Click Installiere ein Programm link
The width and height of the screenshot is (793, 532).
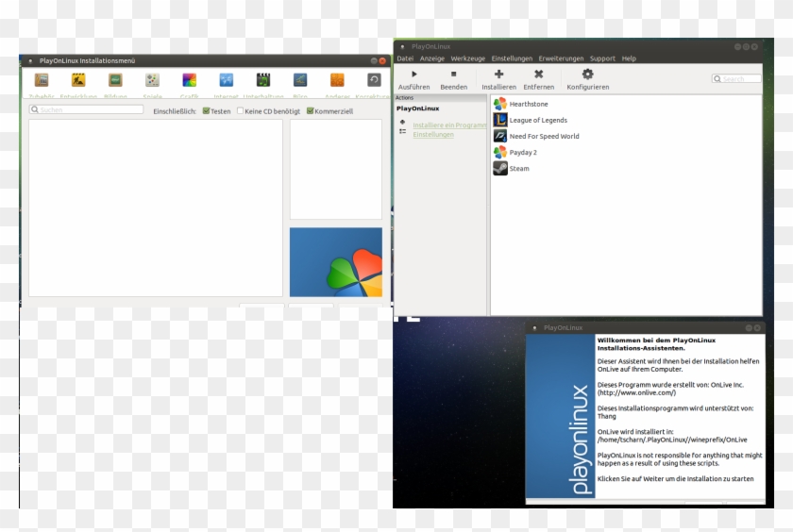click(x=449, y=125)
